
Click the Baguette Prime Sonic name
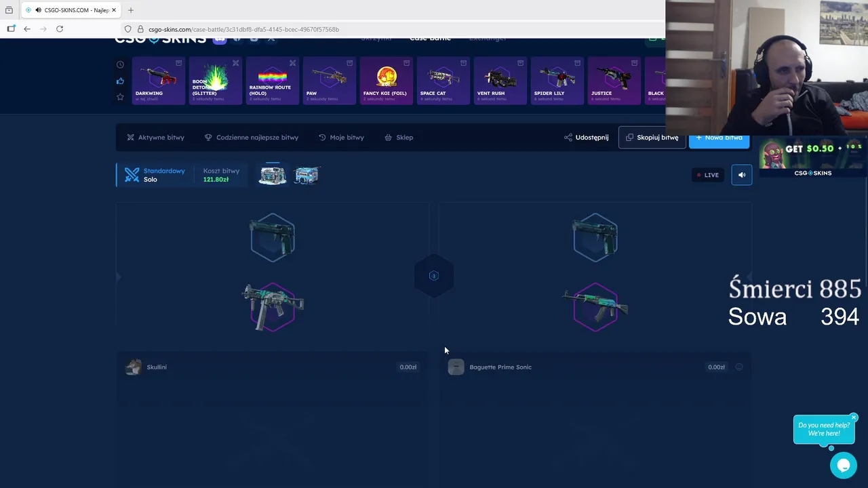point(500,367)
